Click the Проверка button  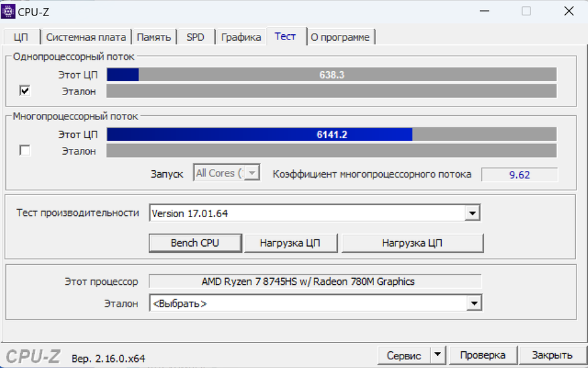point(483,355)
